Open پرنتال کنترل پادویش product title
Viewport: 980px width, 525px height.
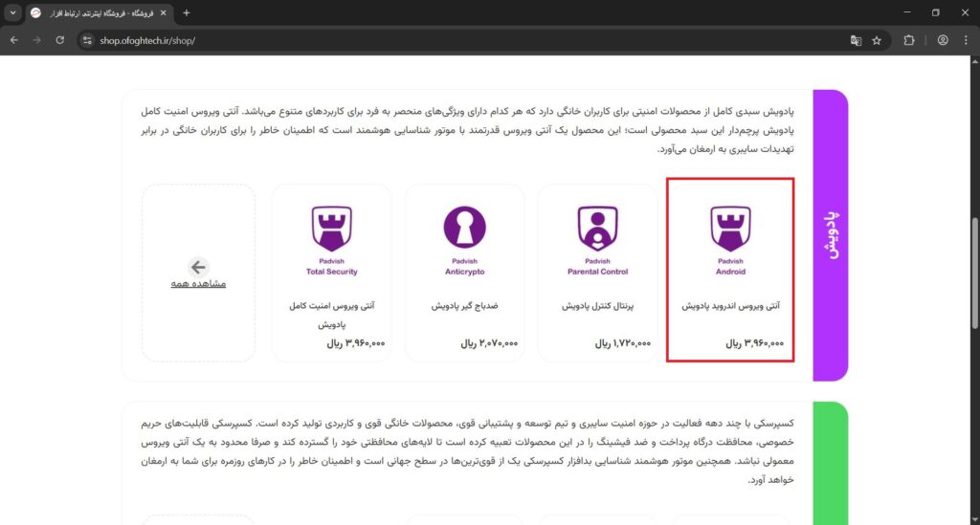[597, 306]
